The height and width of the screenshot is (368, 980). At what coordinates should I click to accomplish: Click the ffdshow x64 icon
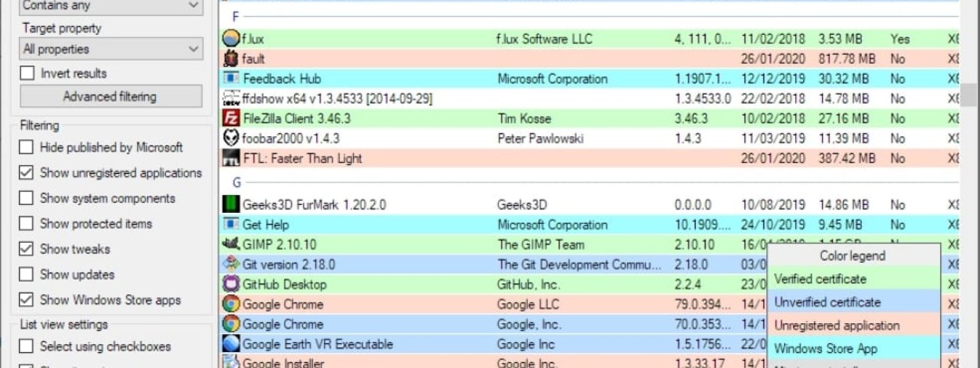click(231, 98)
